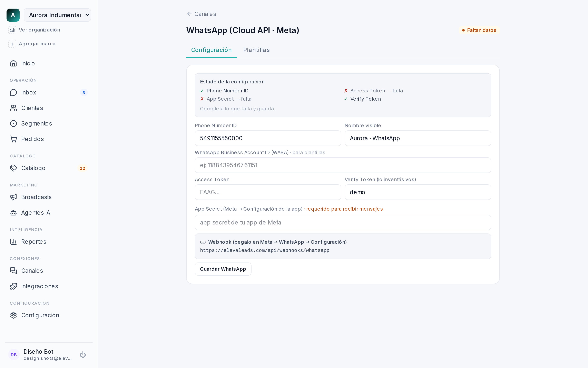Viewport: 588px width, 368px height.
Task: Open Clientes section
Action: [49, 108]
